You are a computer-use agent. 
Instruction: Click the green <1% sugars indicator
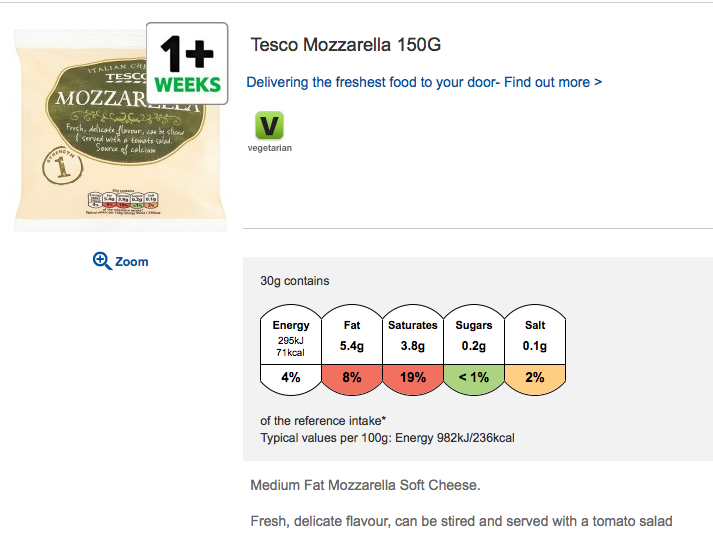pyautogui.click(x=474, y=378)
